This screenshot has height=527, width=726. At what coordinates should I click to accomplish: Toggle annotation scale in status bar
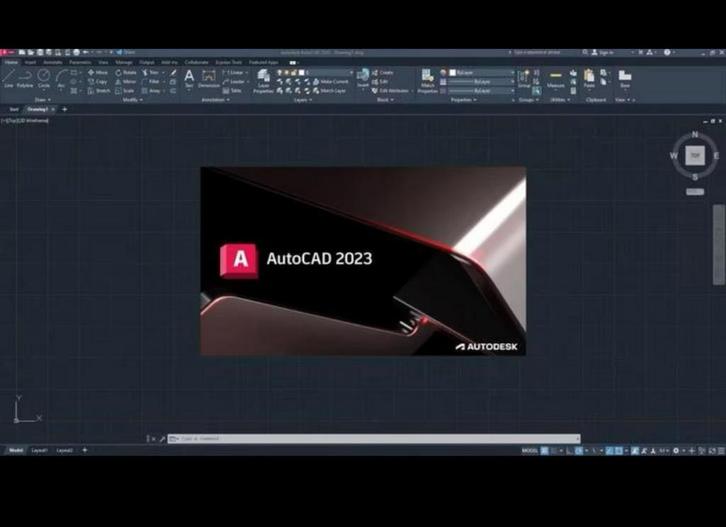663,450
